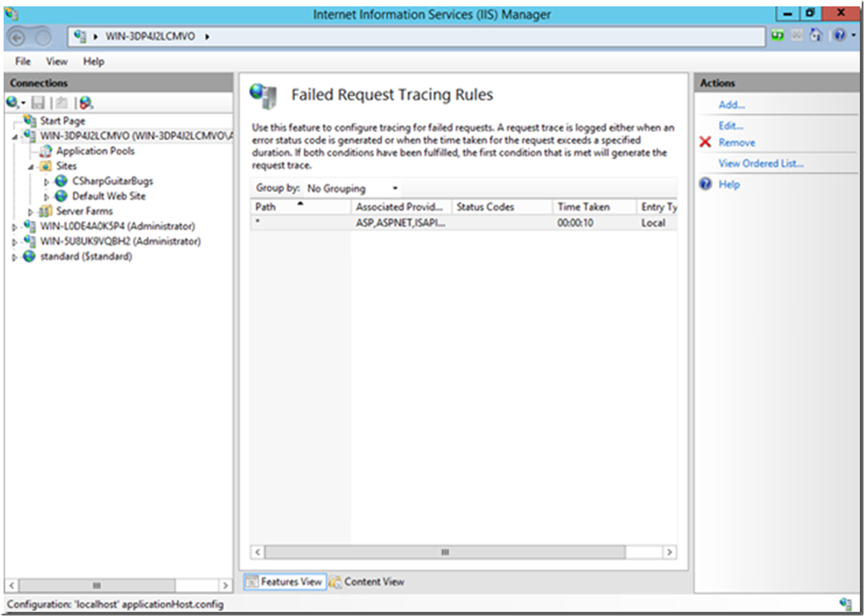Click the status bar server icon
This screenshot has height=616, width=864.
tap(846, 603)
